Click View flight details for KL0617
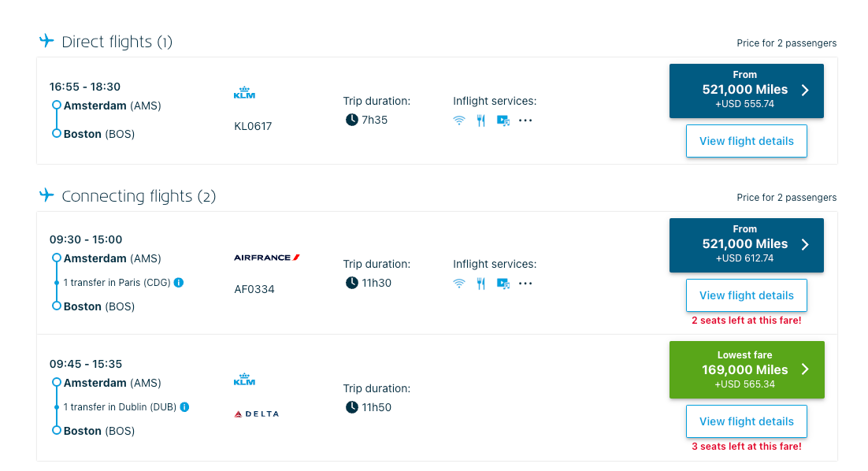This screenshot has height=471, width=868. [x=746, y=141]
